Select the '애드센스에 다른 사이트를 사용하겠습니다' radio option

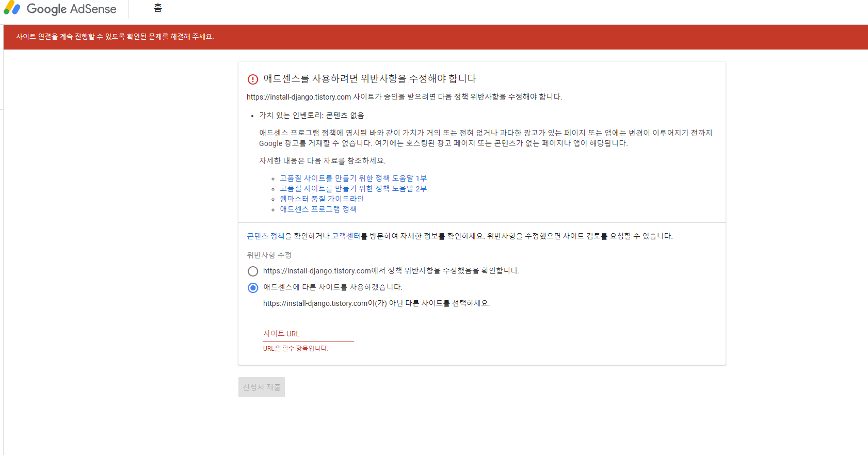tap(253, 288)
